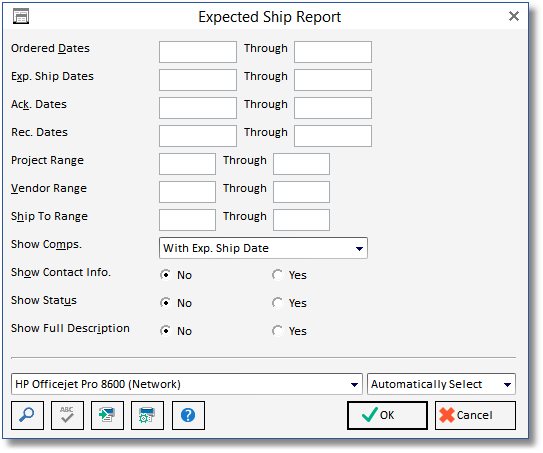Screen dimensions: 543x453
Task: Open the blue help question mark
Action: pos(188,415)
